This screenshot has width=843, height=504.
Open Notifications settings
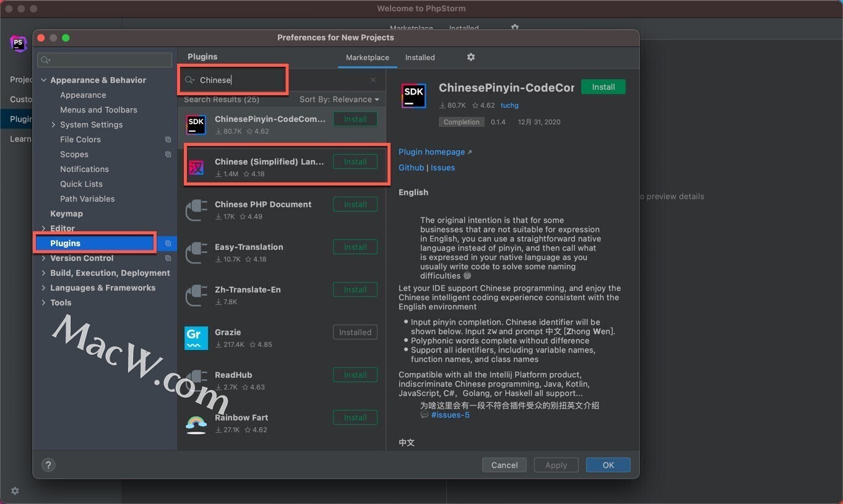coord(84,169)
